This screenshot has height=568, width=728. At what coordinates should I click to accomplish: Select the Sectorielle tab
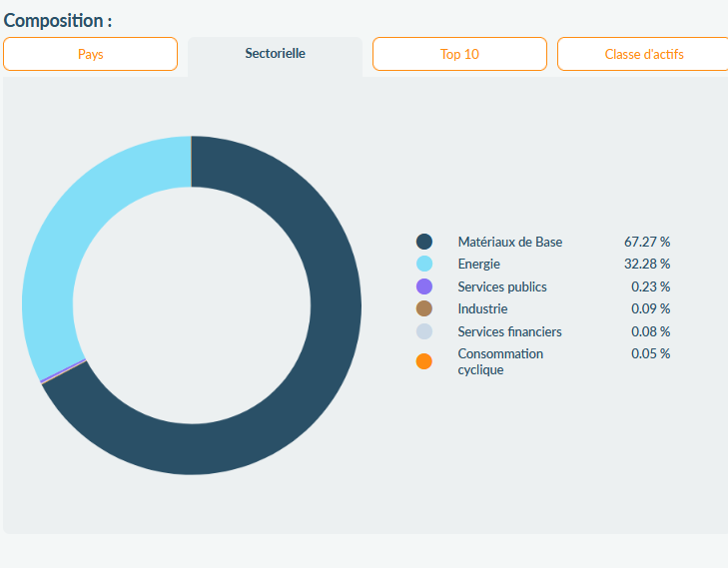(275, 53)
